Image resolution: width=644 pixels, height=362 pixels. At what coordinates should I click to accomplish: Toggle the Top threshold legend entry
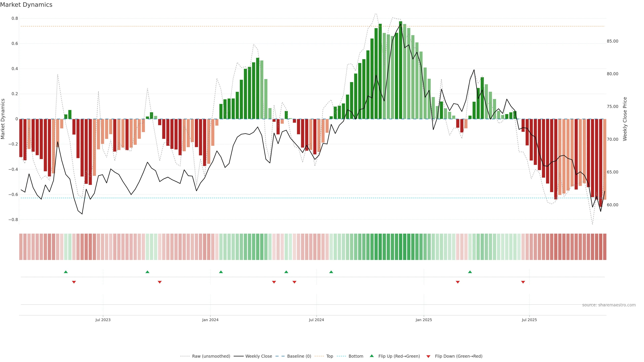click(330, 356)
